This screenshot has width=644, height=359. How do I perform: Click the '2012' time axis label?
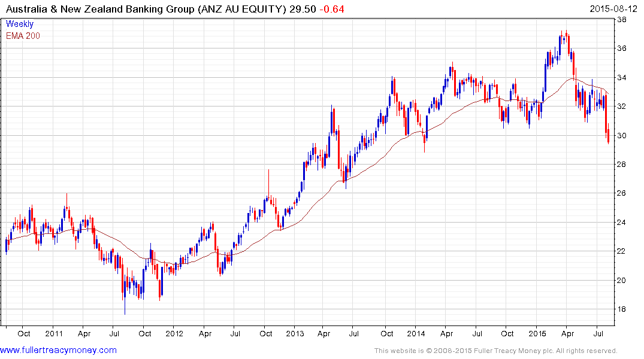174,333
